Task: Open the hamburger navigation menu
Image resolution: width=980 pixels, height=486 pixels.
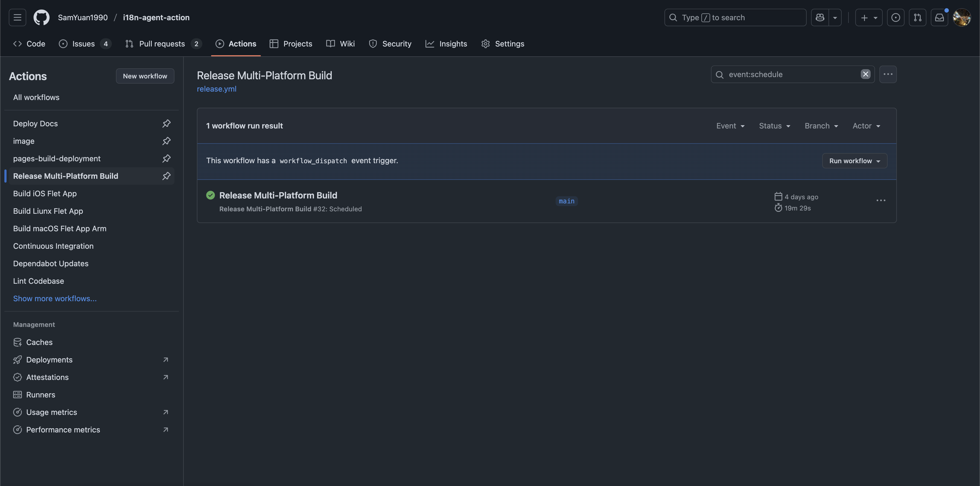Action: [17, 17]
